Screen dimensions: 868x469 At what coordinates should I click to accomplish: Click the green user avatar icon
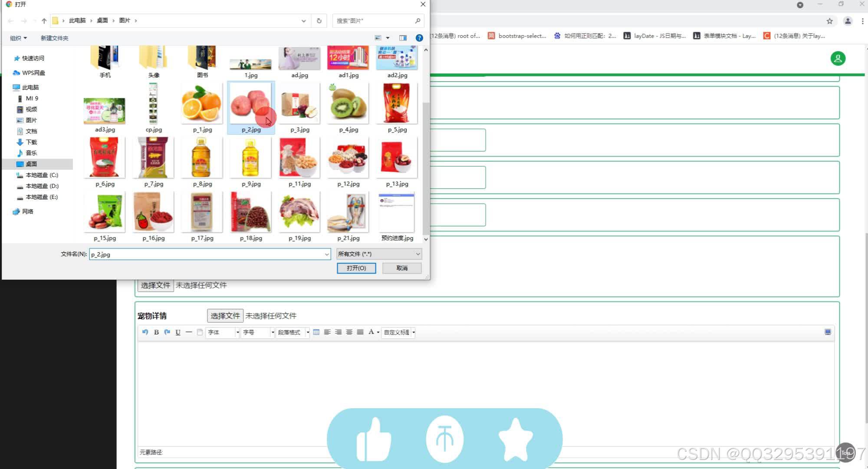pos(838,58)
